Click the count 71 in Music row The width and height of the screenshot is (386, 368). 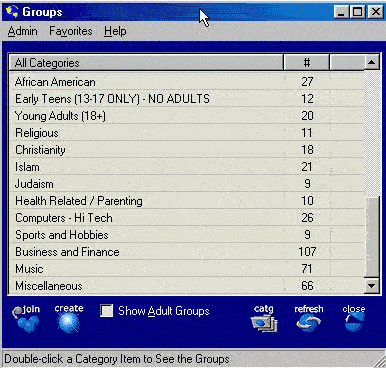[x=307, y=269]
